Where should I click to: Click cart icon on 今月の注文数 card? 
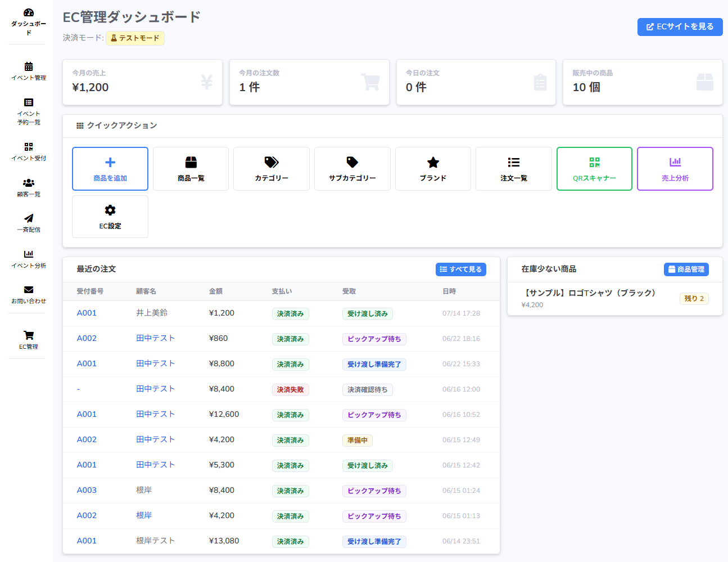(370, 82)
